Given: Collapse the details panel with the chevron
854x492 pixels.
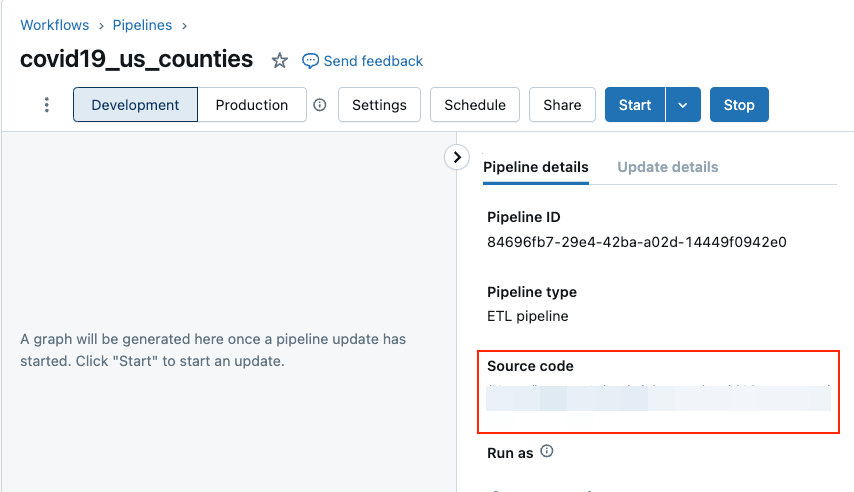Looking at the screenshot, I should pyautogui.click(x=457, y=157).
